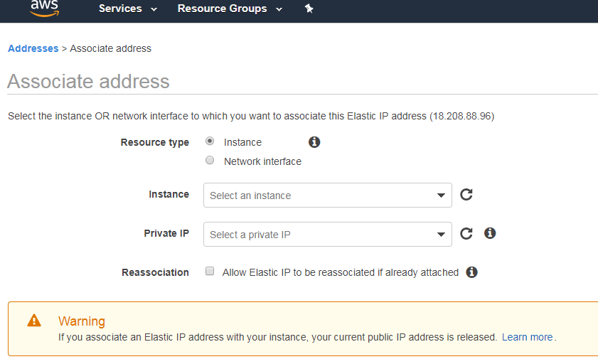598x364 pixels.
Task: Show Reassociation info tooltip icon
Action: (471, 272)
